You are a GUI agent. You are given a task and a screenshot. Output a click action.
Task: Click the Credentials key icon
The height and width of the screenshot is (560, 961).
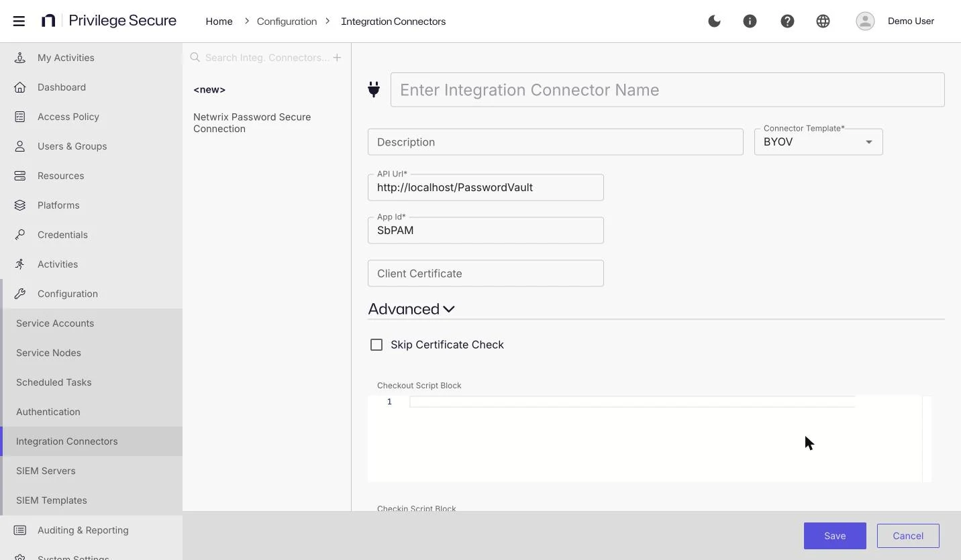pyautogui.click(x=20, y=235)
